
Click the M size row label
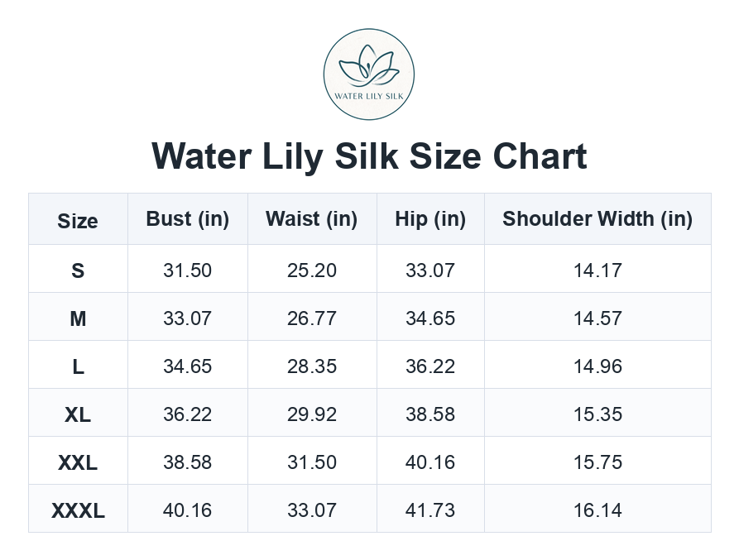click(78, 318)
